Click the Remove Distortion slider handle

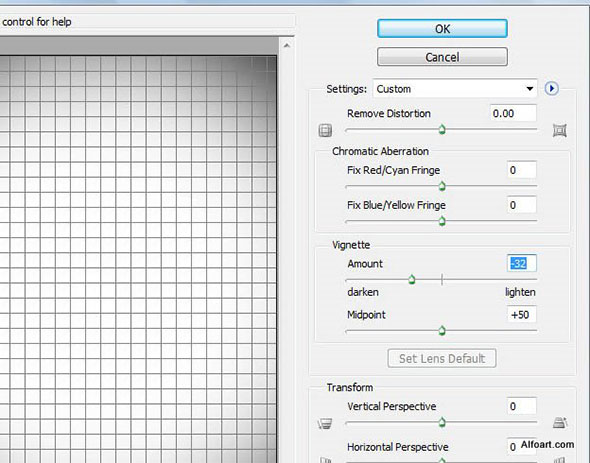pos(442,129)
